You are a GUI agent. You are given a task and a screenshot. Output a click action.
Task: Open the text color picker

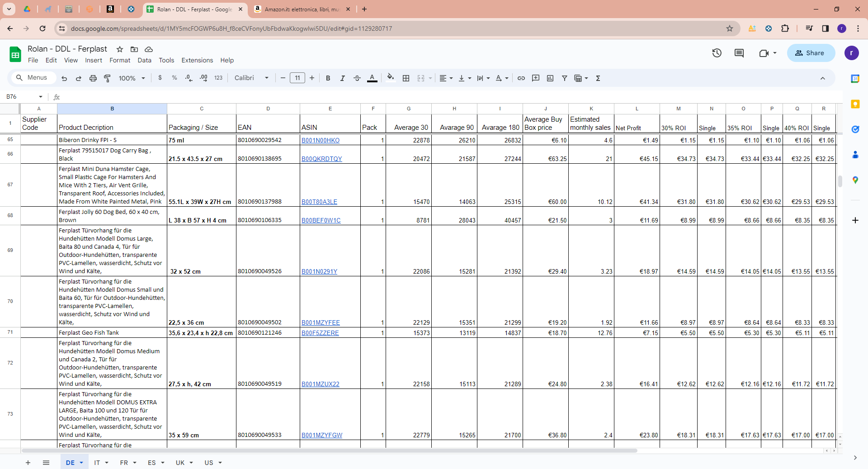(x=372, y=78)
